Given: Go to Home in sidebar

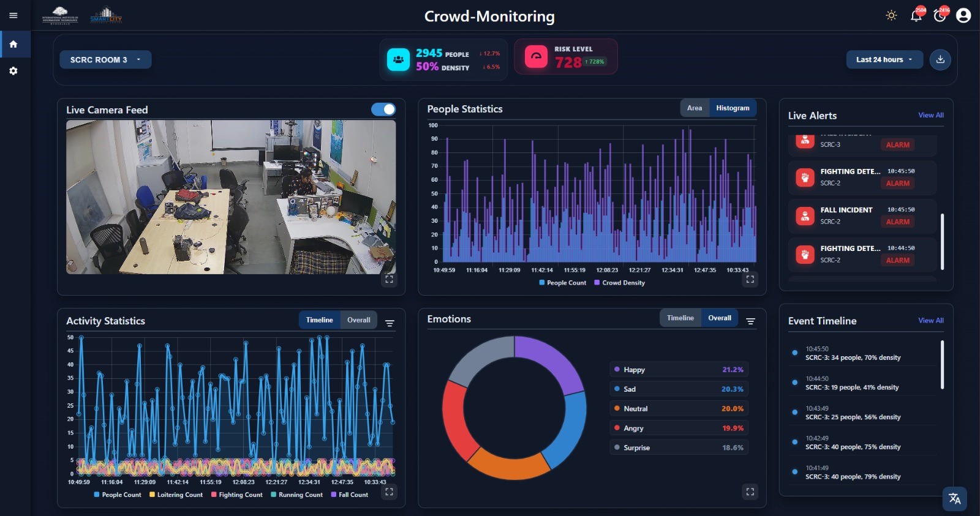Looking at the screenshot, I should pyautogui.click(x=13, y=44).
